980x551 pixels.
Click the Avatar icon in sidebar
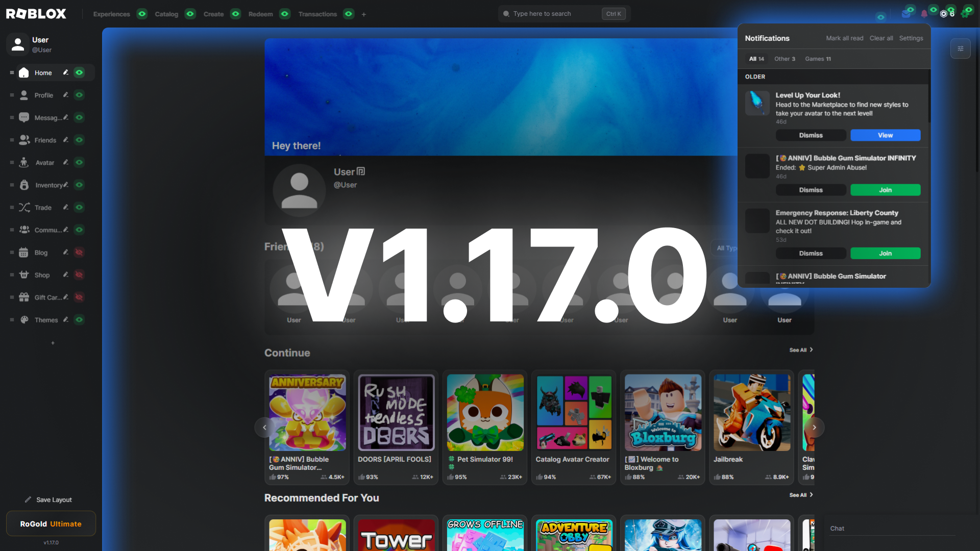point(24,163)
